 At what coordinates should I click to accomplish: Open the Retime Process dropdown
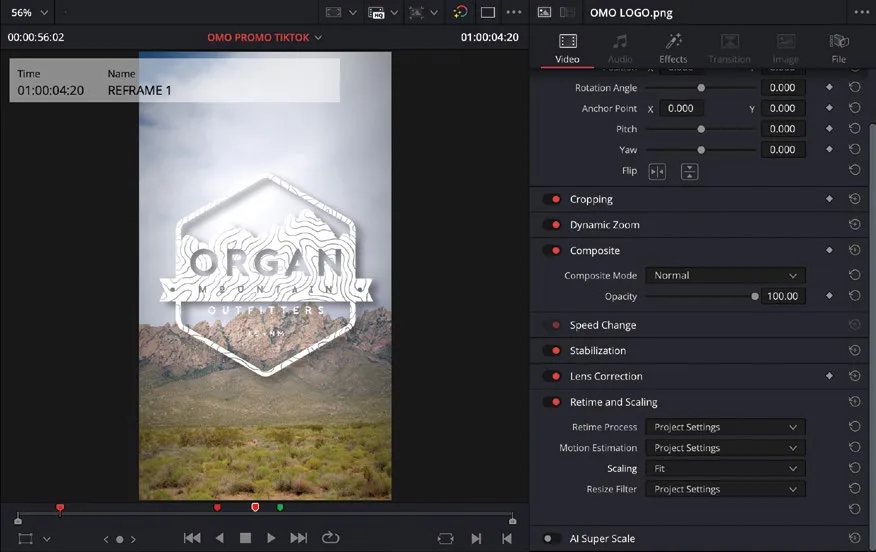click(725, 427)
